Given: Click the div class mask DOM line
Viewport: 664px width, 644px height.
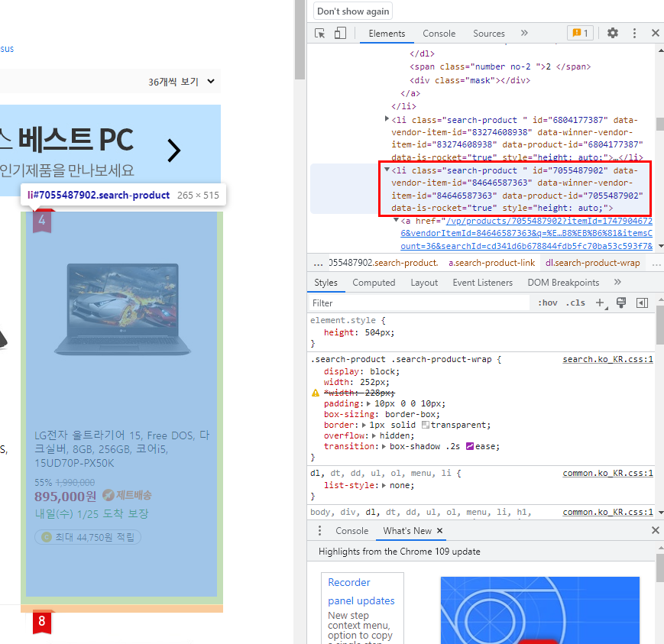Looking at the screenshot, I should [470, 80].
